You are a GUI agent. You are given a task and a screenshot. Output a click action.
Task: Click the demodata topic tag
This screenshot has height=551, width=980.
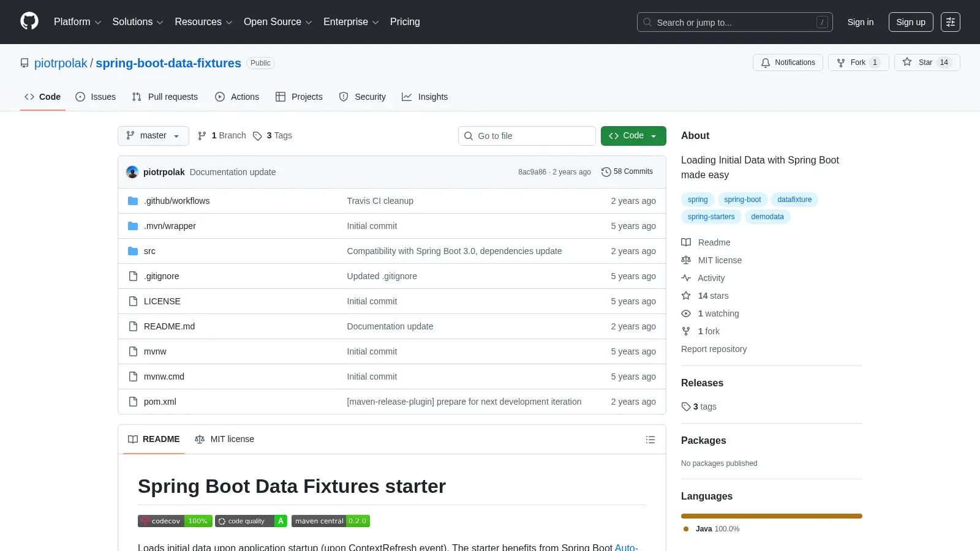click(x=767, y=217)
